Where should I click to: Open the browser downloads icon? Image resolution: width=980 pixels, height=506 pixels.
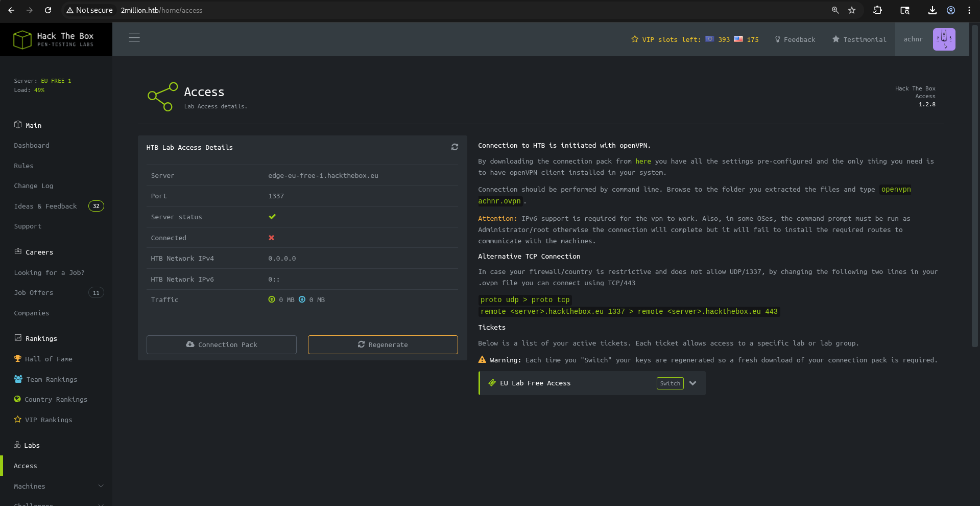tap(933, 10)
